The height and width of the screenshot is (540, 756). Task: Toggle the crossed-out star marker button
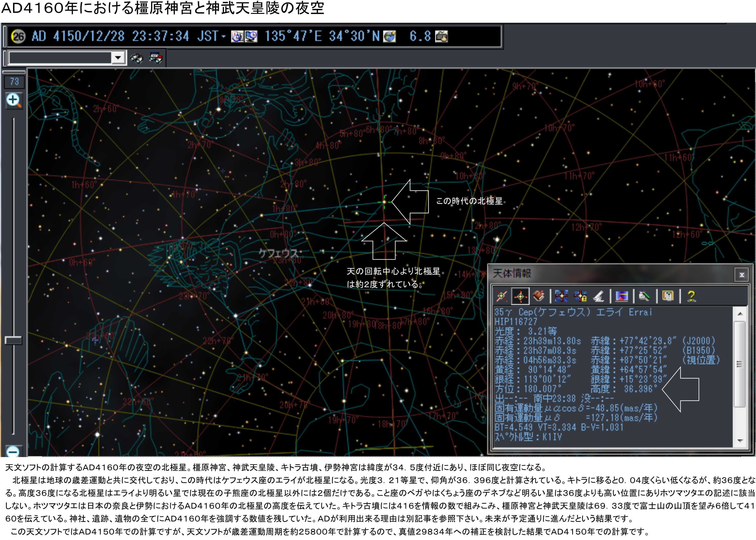pos(501,296)
